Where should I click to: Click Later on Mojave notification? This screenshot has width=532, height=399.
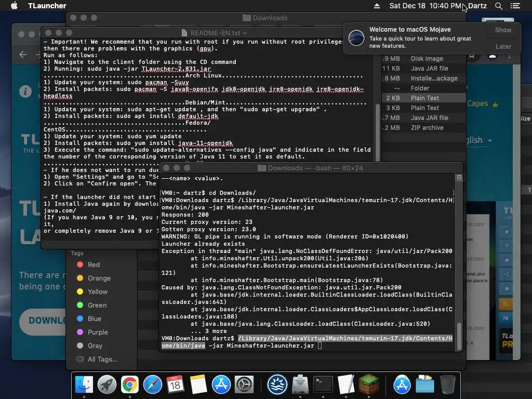pyautogui.click(x=503, y=46)
